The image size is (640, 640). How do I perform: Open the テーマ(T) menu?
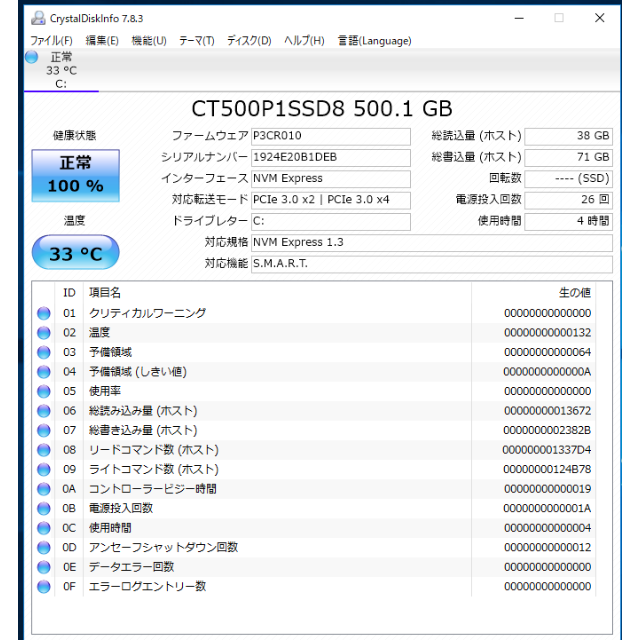tap(197, 40)
